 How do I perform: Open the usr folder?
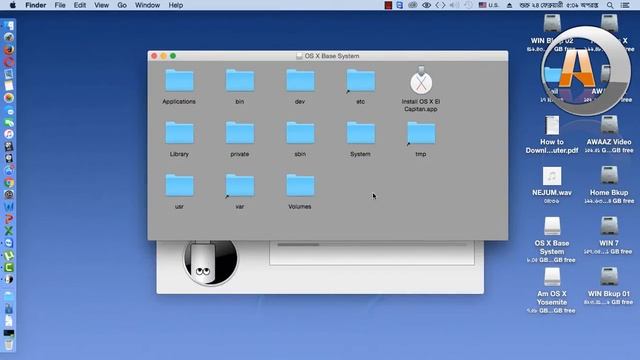pyautogui.click(x=179, y=186)
